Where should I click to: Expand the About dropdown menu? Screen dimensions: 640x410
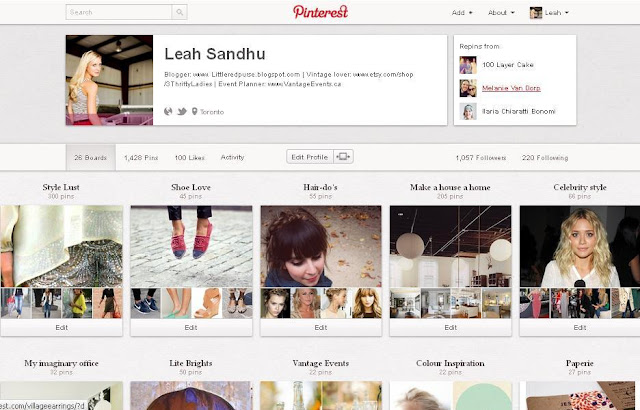(501, 13)
